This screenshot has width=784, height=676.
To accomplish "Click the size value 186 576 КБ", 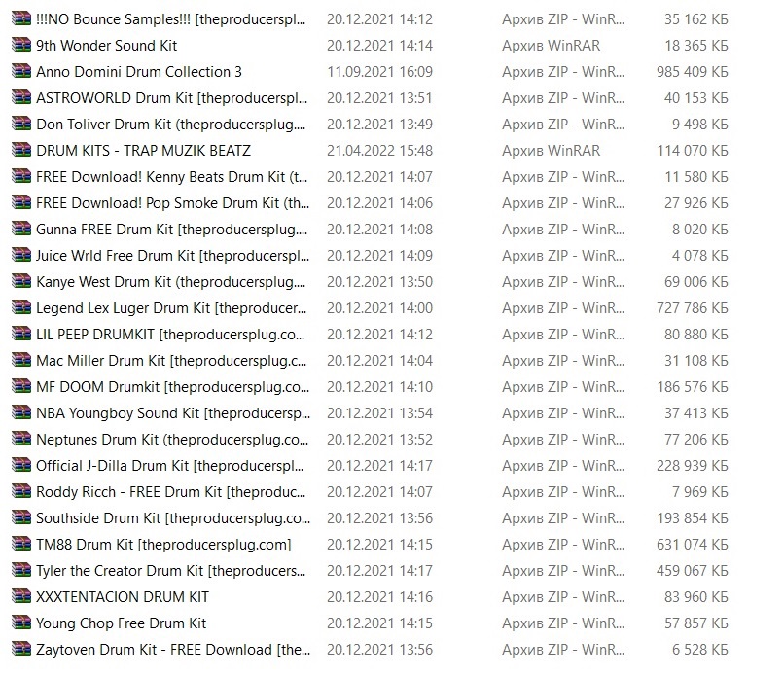I will point(693,386).
